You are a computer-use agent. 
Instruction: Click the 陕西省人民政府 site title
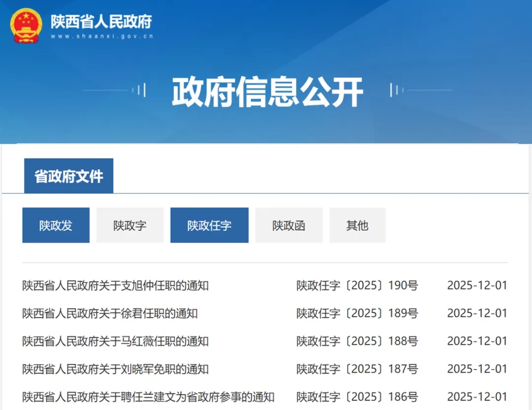pos(101,21)
